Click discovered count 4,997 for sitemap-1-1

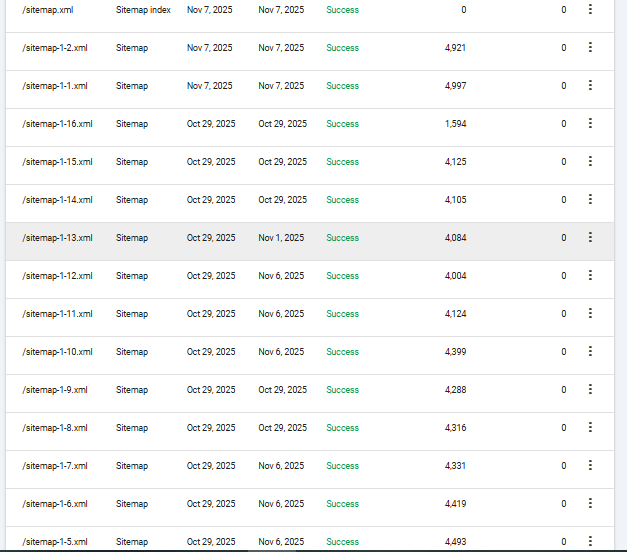click(455, 86)
